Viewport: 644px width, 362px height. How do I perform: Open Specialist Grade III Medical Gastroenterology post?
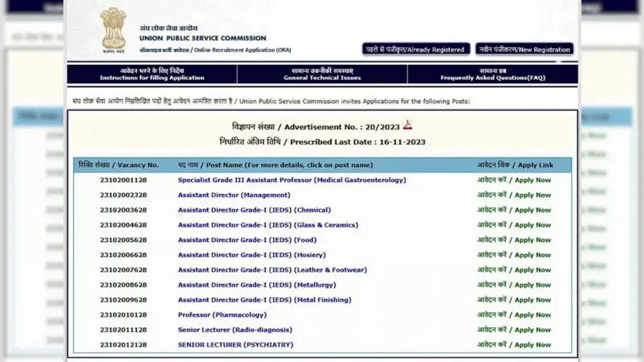[x=292, y=180]
